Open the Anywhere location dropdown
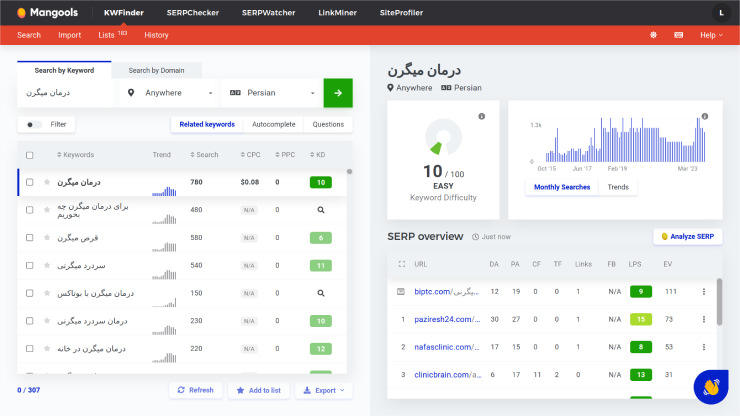 [168, 93]
